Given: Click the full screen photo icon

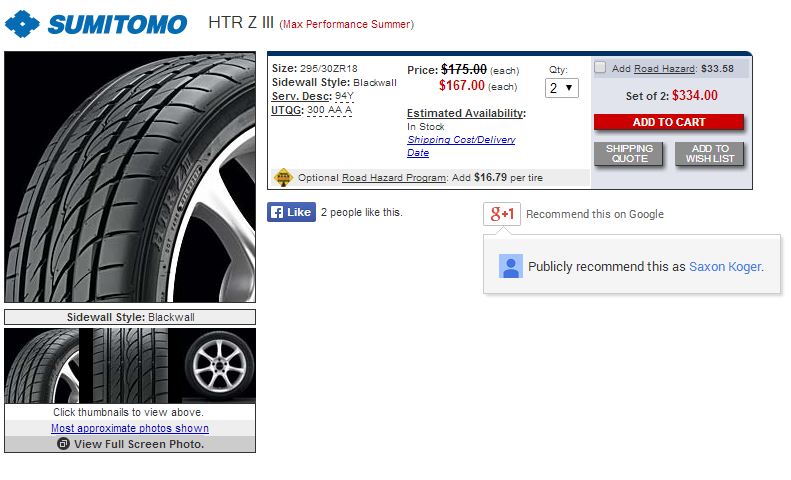Looking at the screenshot, I should [63, 444].
